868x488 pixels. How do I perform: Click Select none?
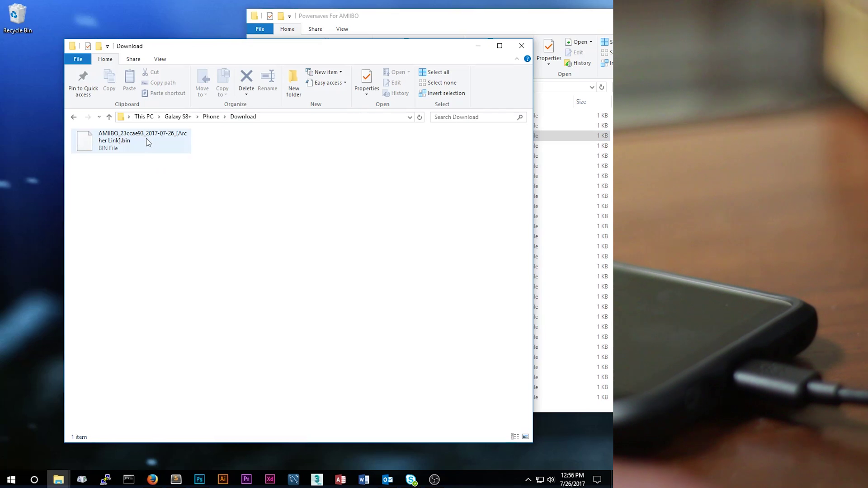[x=438, y=83]
